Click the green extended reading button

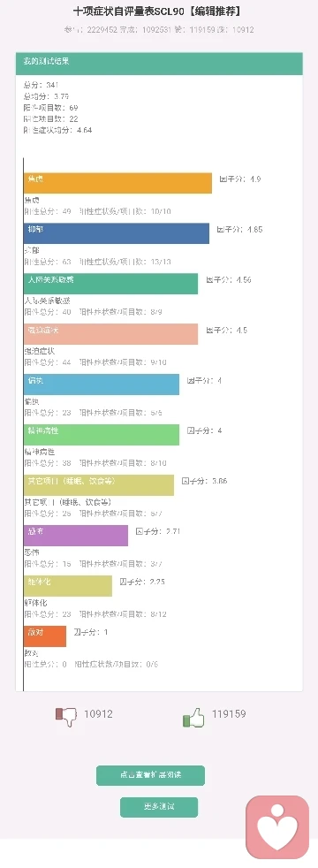coord(150,775)
